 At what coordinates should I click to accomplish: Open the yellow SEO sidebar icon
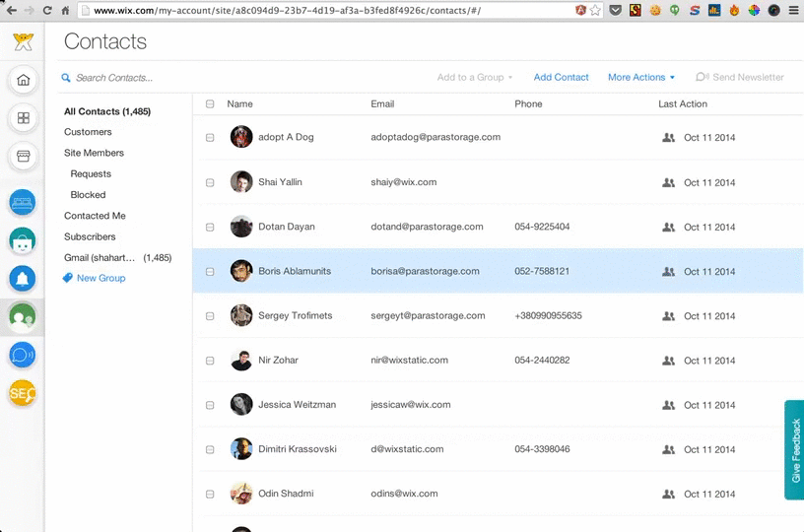tap(23, 393)
